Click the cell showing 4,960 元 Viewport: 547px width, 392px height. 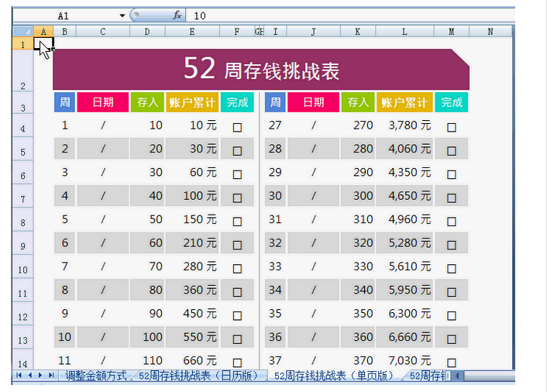pos(404,219)
